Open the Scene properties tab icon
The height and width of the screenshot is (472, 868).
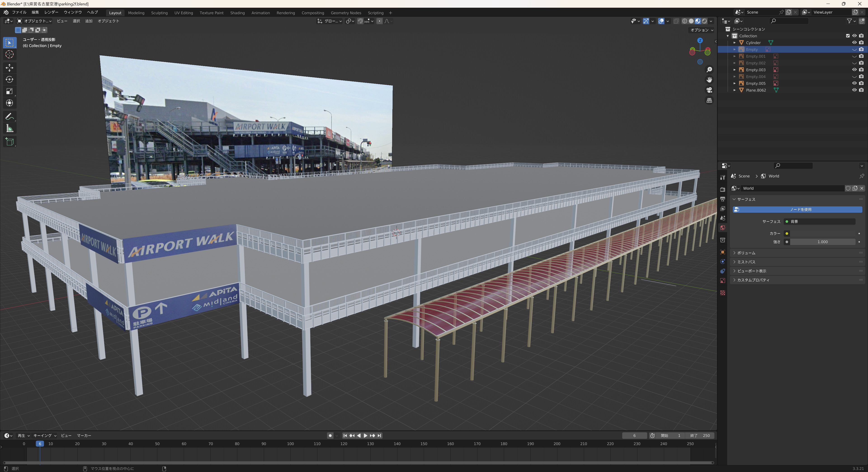[x=722, y=218]
